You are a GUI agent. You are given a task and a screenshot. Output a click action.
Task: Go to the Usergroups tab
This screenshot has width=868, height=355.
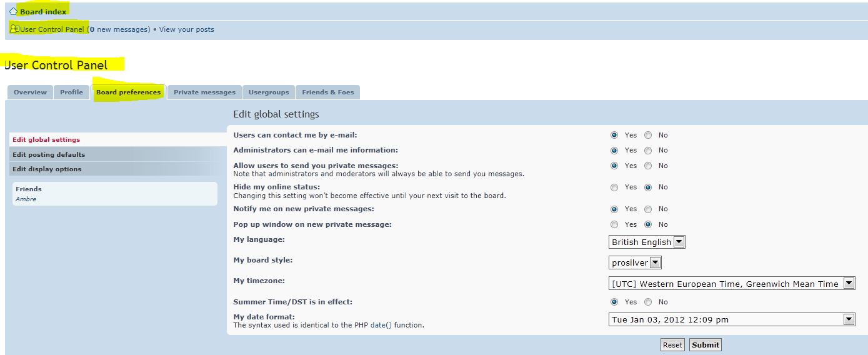click(269, 92)
